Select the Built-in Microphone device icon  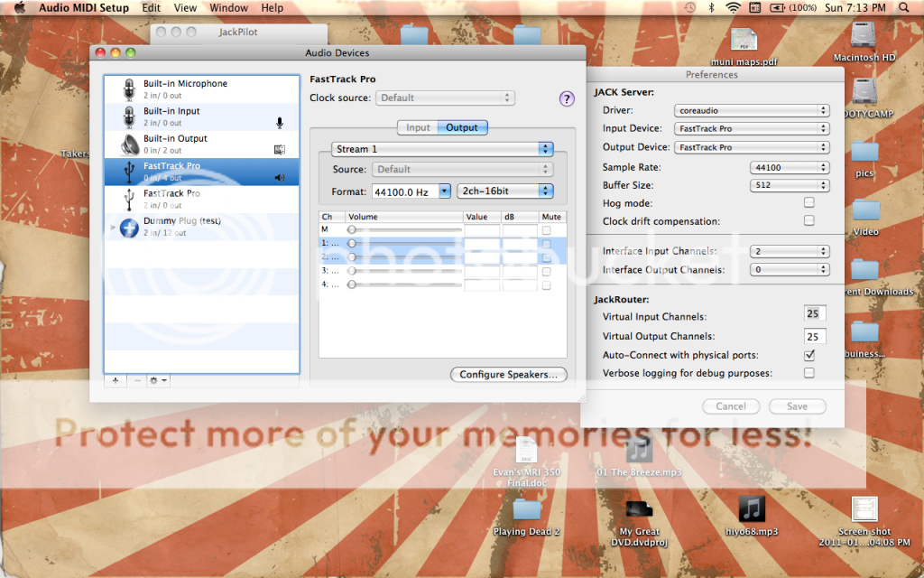point(127,89)
